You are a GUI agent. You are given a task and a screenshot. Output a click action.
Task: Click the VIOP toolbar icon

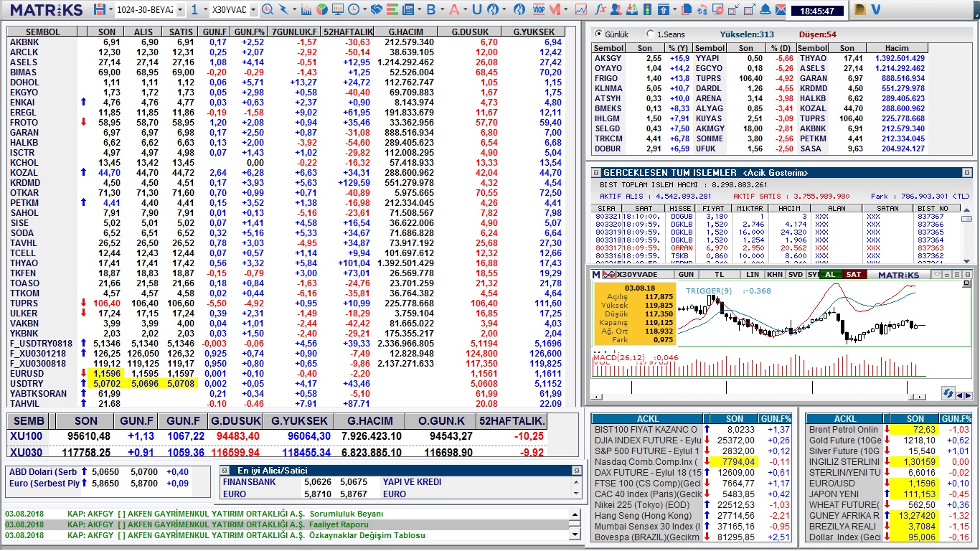point(539,10)
